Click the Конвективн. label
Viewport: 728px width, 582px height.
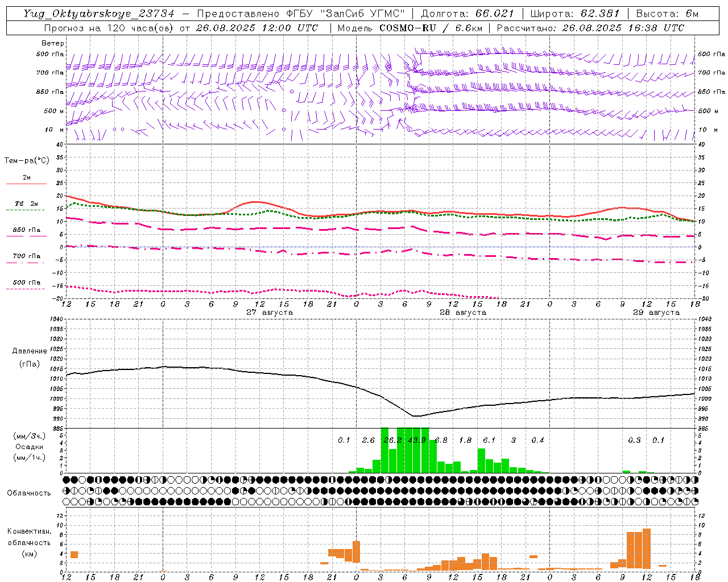(30, 531)
